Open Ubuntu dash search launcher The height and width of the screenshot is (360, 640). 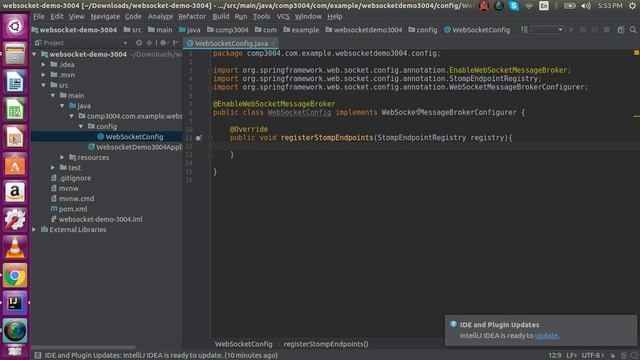tap(15, 26)
